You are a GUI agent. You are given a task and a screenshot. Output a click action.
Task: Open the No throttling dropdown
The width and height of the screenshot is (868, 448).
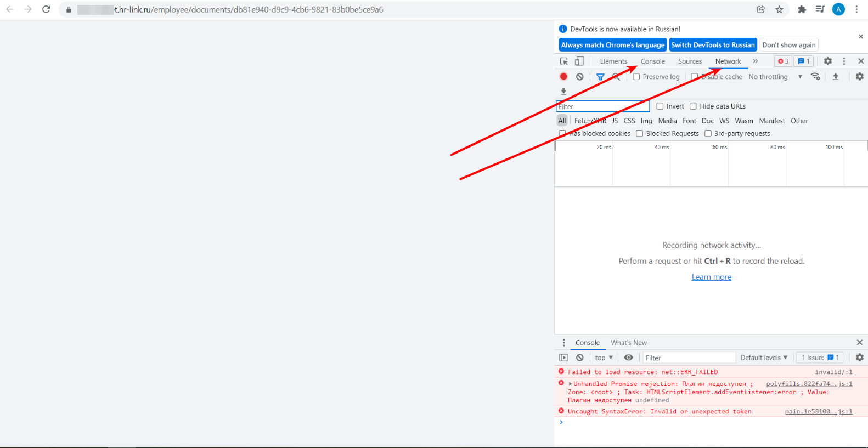coord(775,77)
